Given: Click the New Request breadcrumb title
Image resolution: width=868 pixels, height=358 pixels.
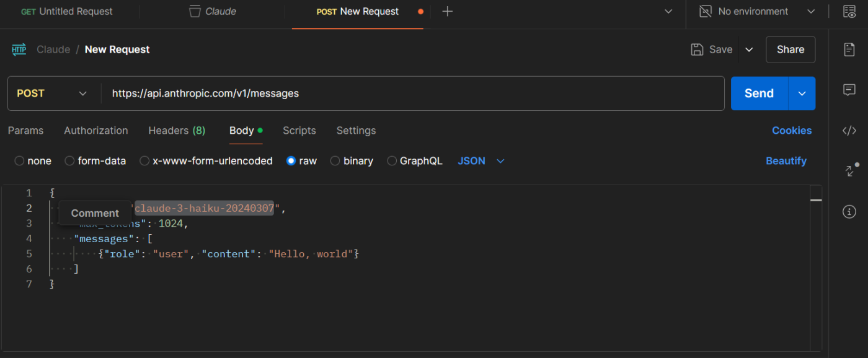Looking at the screenshot, I should point(117,50).
